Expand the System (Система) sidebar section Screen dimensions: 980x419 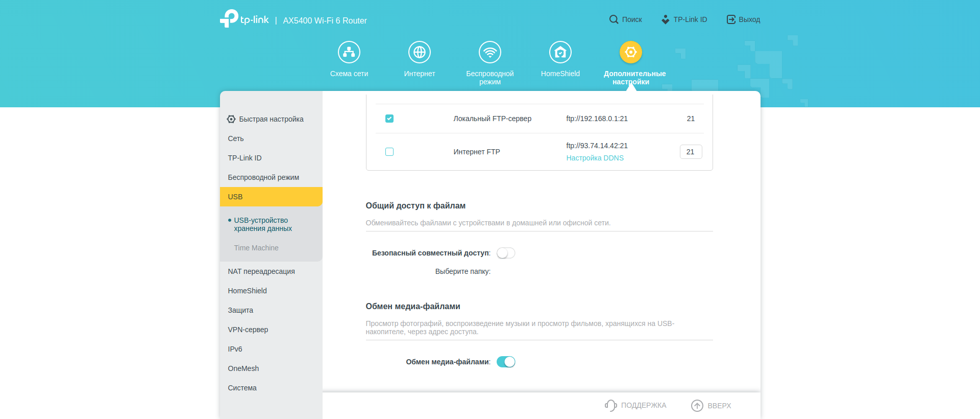[242, 388]
